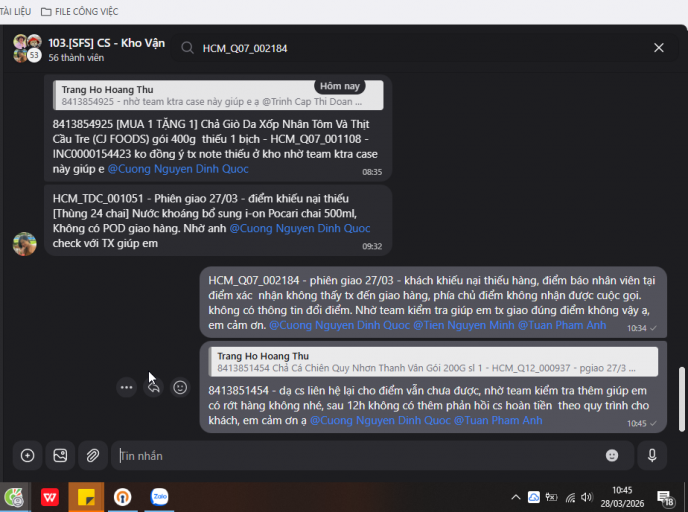Click the group title 103.[SFS] CS - Kho Vận
This screenshot has height=512, width=688.
pyautogui.click(x=107, y=43)
